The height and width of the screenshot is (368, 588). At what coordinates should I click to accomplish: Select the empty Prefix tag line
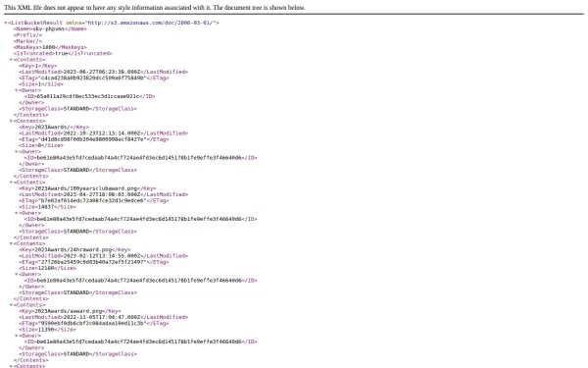coord(27,35)
